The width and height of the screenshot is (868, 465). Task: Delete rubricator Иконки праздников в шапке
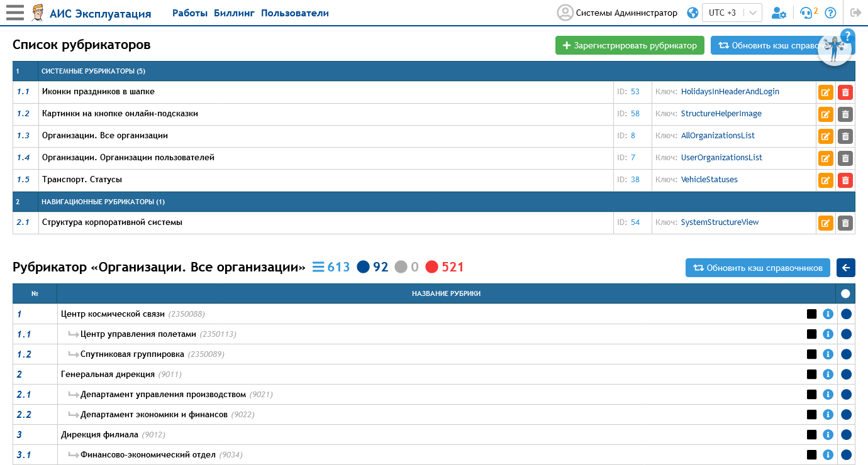(845, 92)
